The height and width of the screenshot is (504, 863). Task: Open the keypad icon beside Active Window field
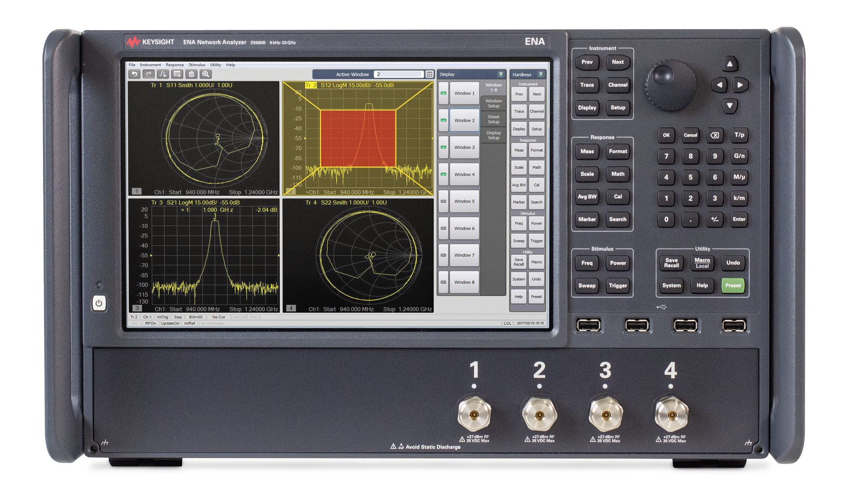[x=430, y=74]
